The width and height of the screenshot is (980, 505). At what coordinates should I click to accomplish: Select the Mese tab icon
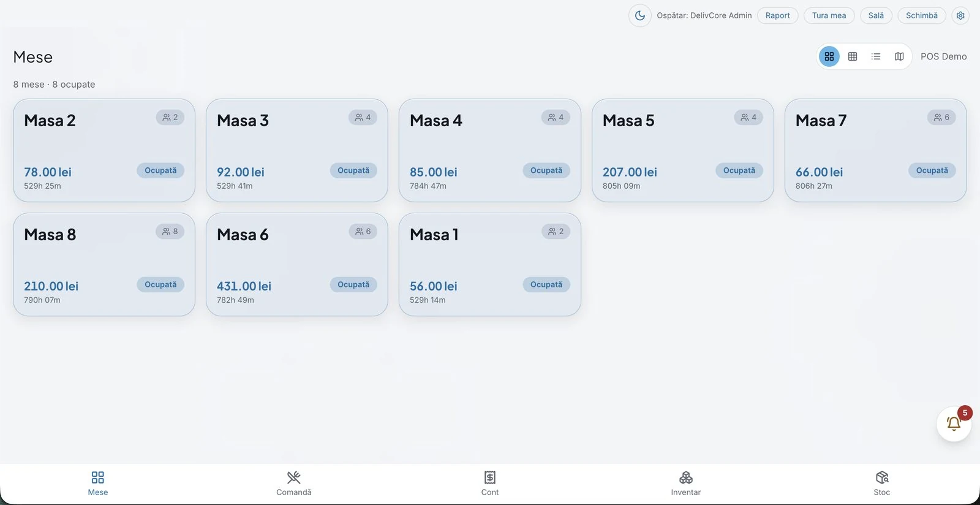[x=98, y=477]
